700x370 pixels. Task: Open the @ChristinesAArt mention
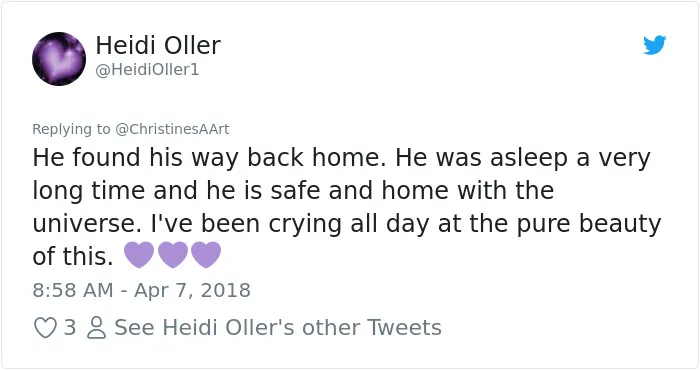click(172, 129)
